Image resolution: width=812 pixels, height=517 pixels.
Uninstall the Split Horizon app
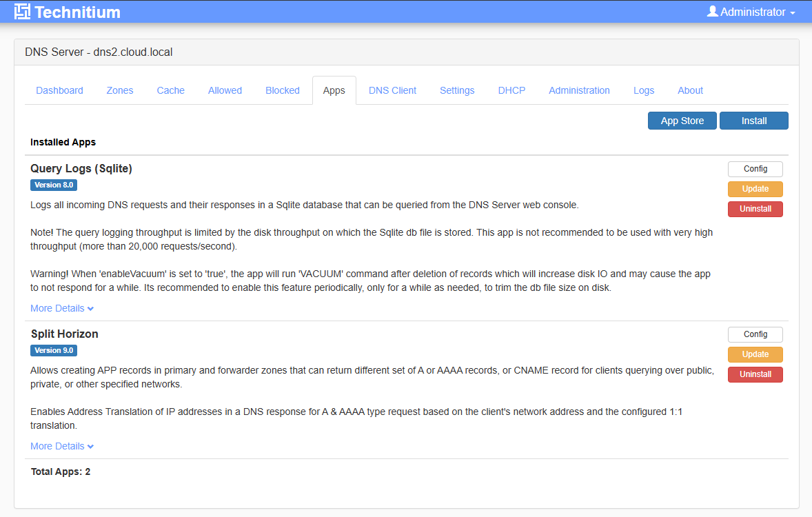[755, 374]
